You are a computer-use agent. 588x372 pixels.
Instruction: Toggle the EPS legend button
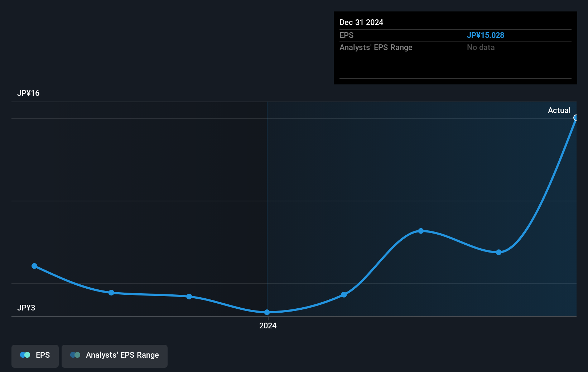click(x=35, y=356)
